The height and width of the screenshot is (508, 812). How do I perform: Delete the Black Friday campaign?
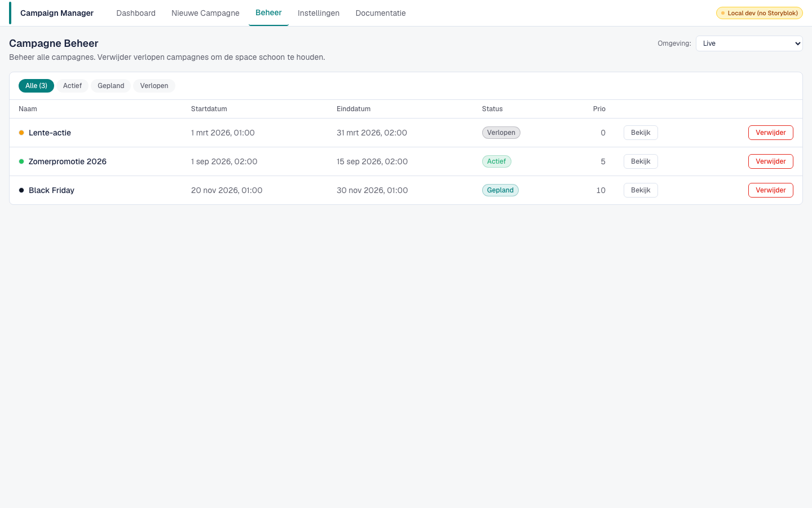(771, 190)
